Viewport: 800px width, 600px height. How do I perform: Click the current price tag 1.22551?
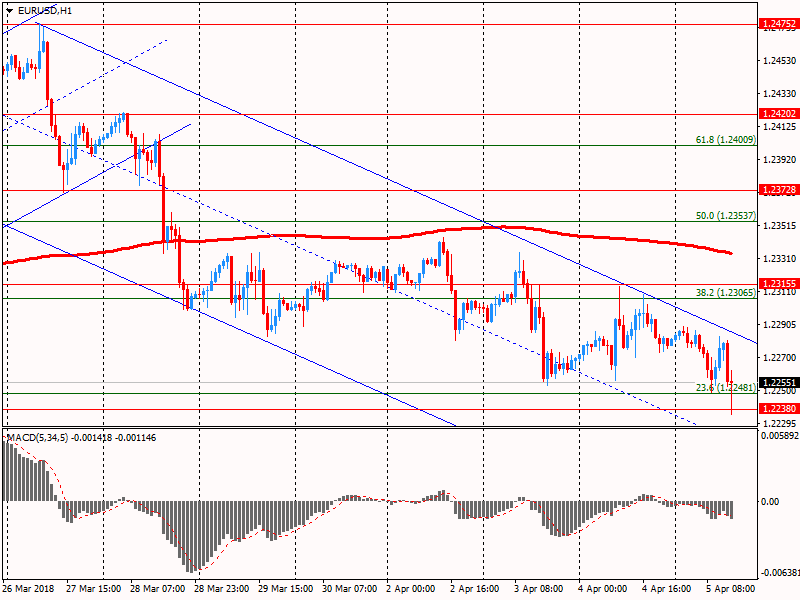[779, 383]
